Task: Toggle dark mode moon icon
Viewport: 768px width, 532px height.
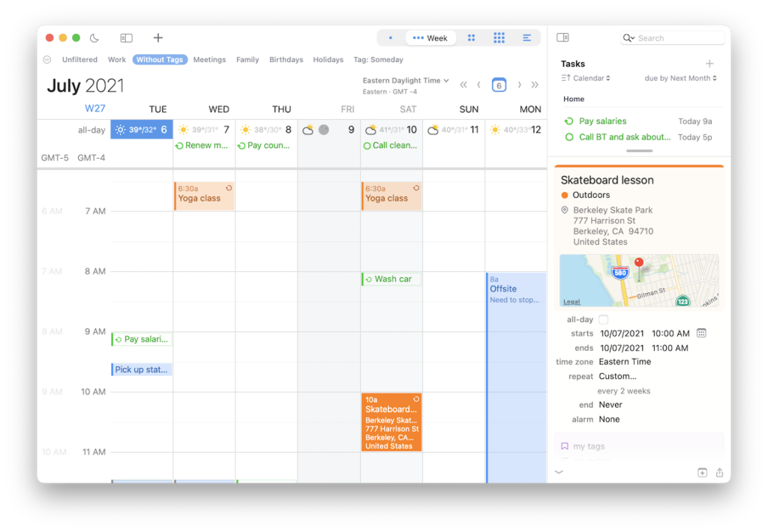Action: click(94, 37)
